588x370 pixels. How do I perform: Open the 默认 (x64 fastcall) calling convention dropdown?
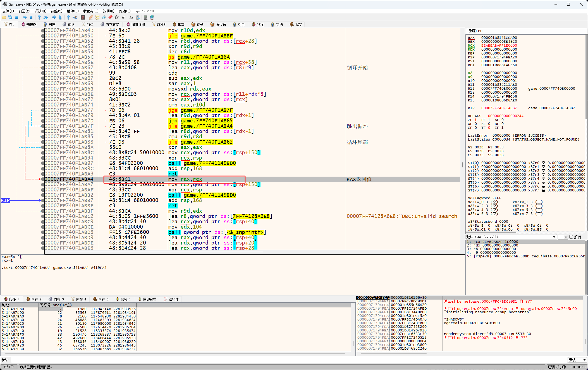pyautogui.click(x=511, y=237)
